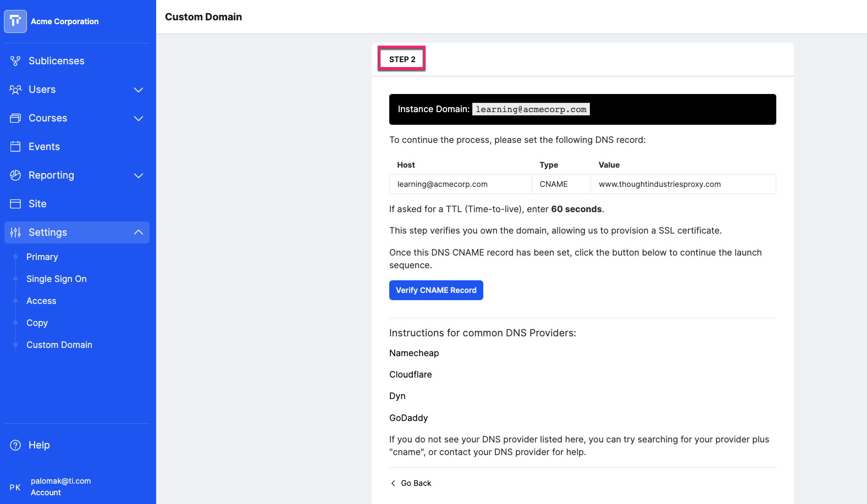
Task: Collapse the Settings menu chevron
Action: (x=139, y=232)
